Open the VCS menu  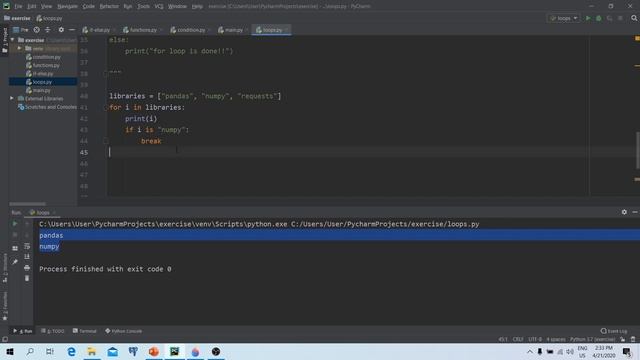pyautogui.click(x=159, y=6)
